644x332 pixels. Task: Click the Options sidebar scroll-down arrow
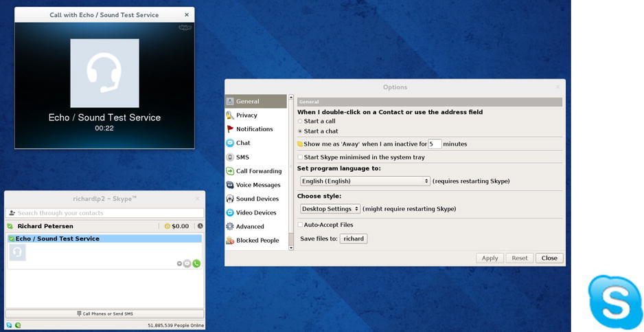291,247
